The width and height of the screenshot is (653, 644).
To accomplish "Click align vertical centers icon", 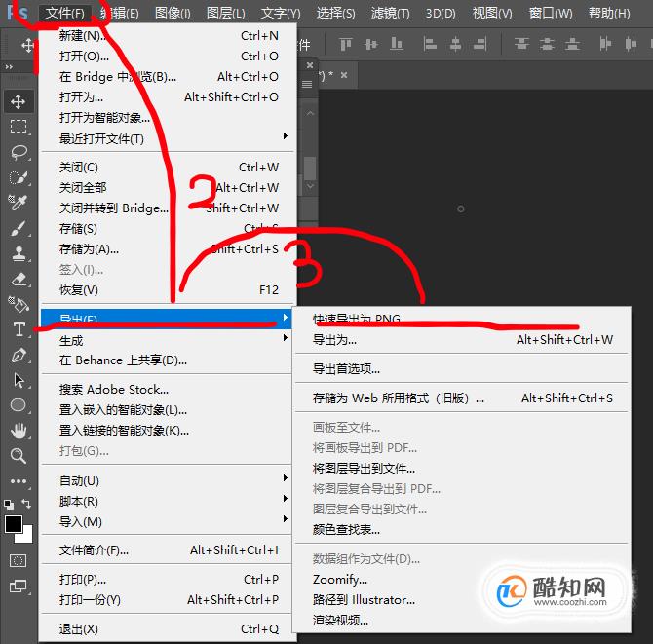I will tap(370, 44).
